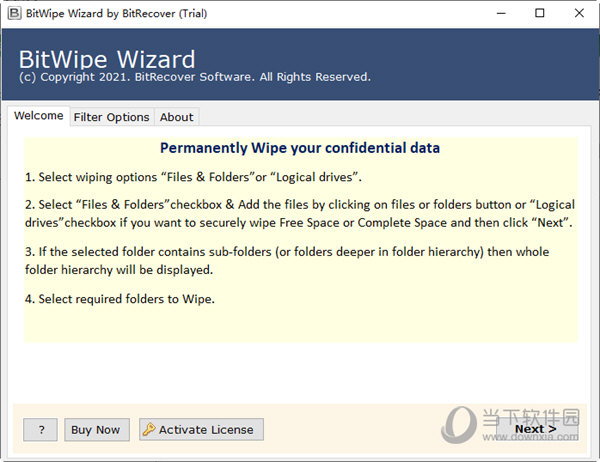Viewport: 600px width, 462px height.
Task: Click the window title "BitWipe Wizard by BitRecover (Trial)"
Action: (x=116, y=14)
